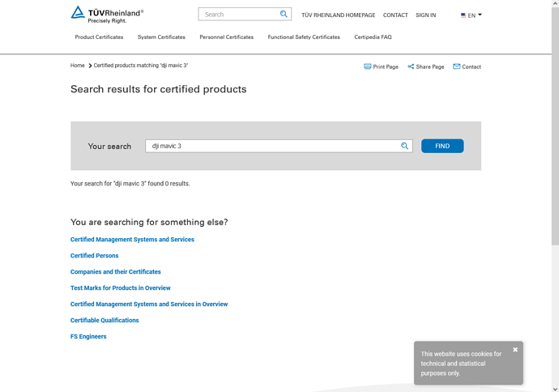The image size is (559, 392).
Task: Go to TÜV RHEINLAND HOMEPAGE link
Action: pos(339,15)
